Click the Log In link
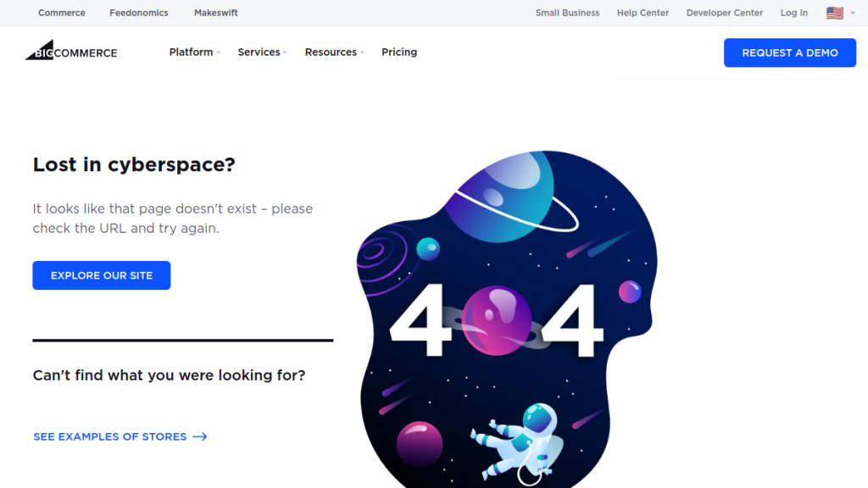Image resolution: width=868 pixels, height=488 pixels. pos(794,13)
